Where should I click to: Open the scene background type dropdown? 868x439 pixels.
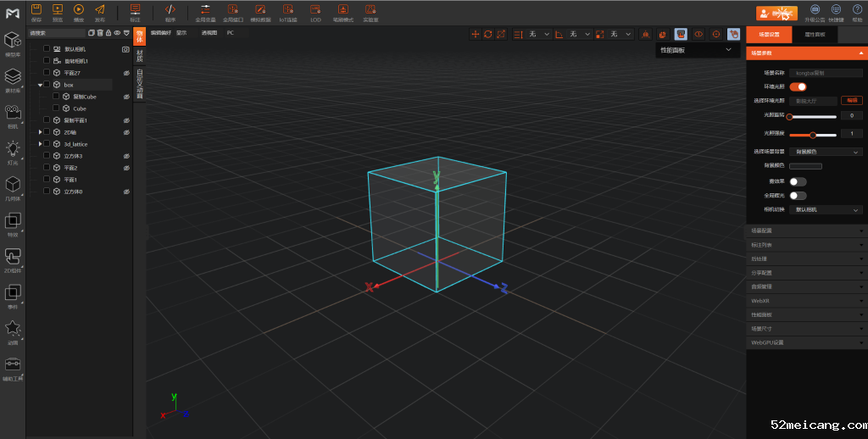click(826, 152)
